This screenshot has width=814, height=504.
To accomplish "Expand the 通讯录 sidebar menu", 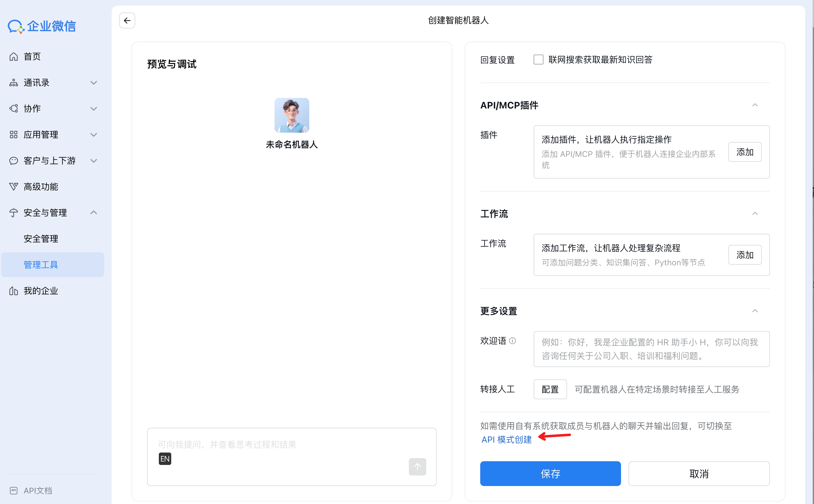I will click(x=93, y=83).
